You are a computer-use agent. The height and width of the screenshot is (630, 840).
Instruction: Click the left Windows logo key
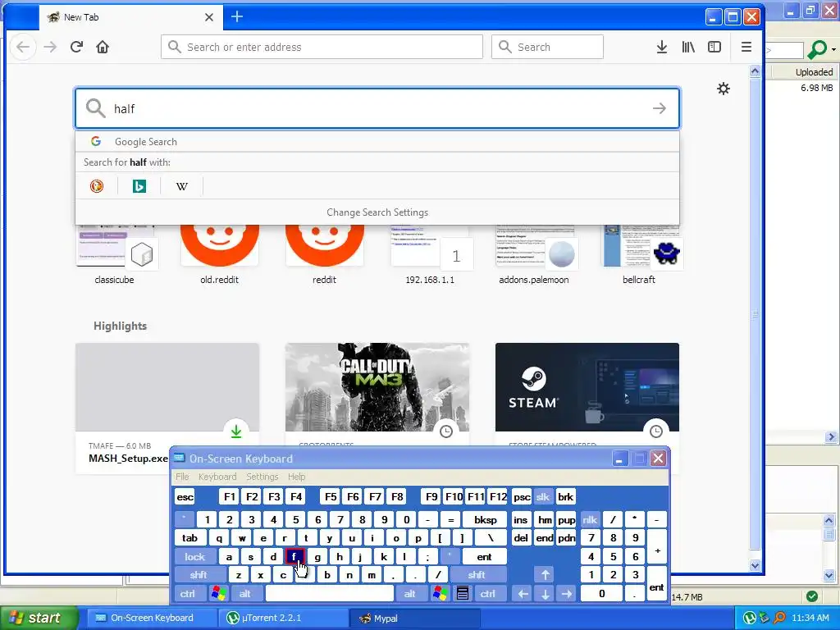tap(218, 594)
